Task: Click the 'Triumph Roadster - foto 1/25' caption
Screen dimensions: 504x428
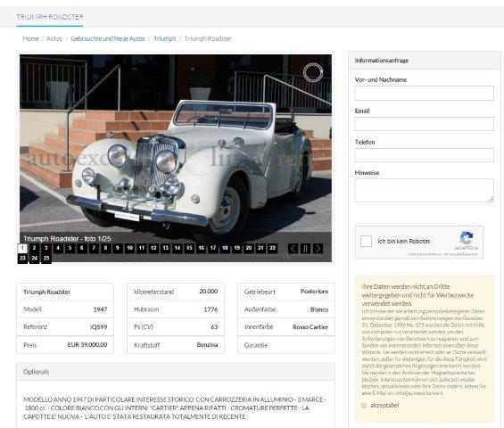Action: tap(67, 239)
